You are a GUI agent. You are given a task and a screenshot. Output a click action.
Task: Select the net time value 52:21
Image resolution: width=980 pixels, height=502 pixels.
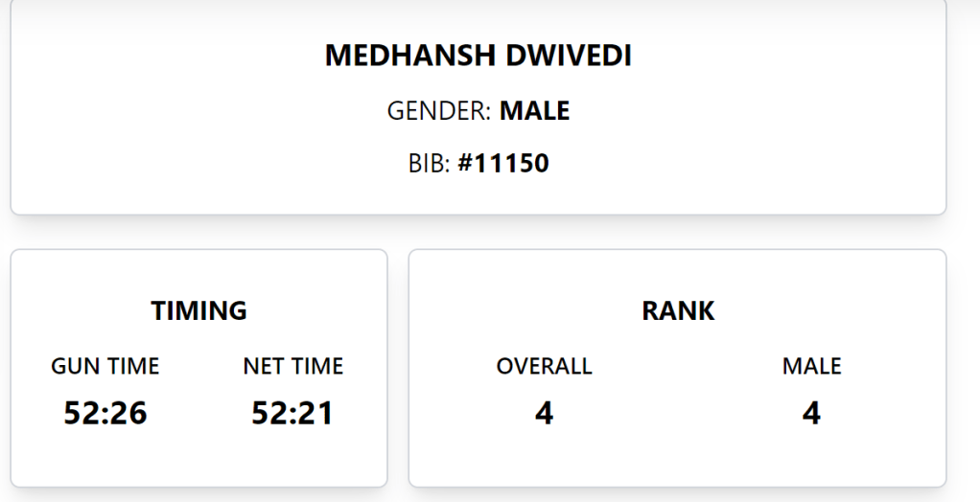292,413
